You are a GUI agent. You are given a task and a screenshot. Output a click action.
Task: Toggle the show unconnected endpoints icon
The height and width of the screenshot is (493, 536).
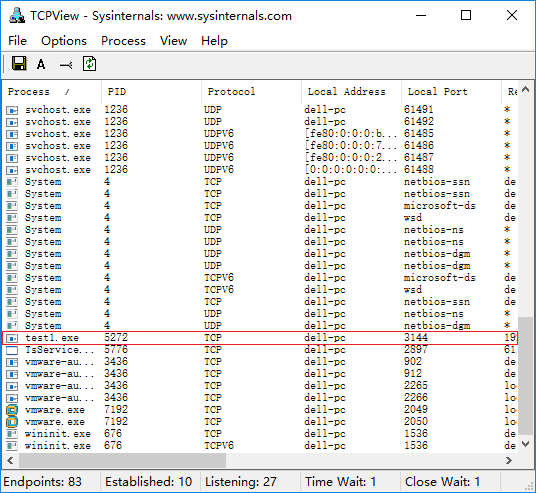[x=66, y=65]
